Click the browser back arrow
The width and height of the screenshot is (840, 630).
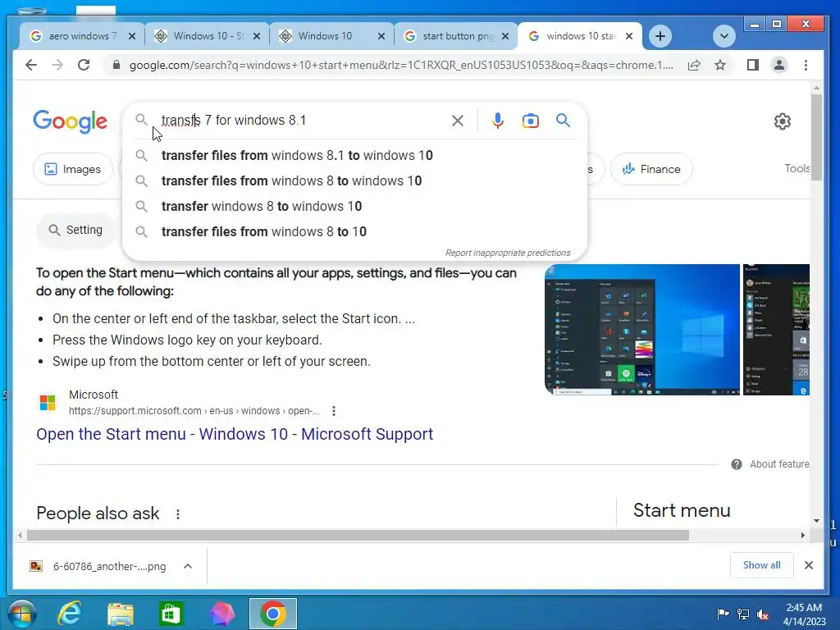(31, 66)
